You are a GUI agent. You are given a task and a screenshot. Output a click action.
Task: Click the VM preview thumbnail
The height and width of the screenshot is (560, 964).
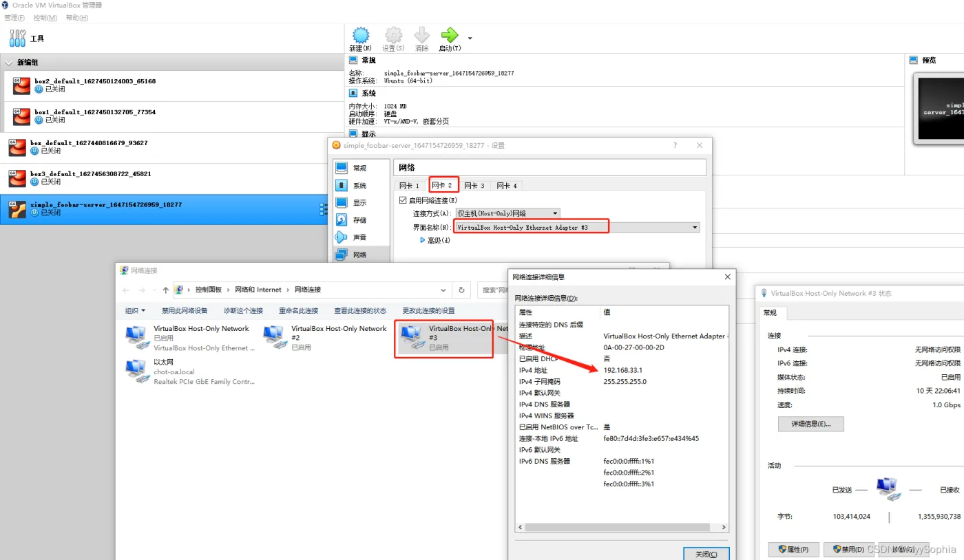click(940, 109)
